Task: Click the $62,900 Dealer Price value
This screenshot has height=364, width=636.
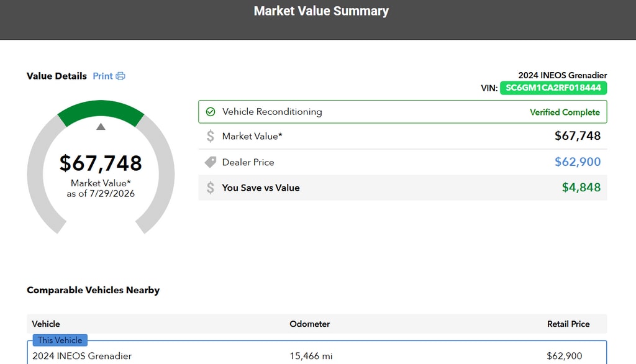Action: click(x=578, y=162)
